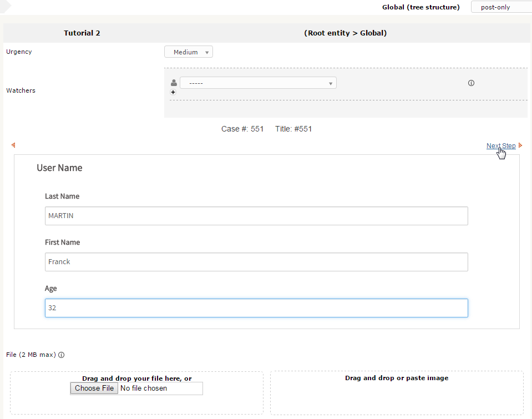Image resolution: width=532 pixels, height=419 pixels.
Task: Focus the First Name field containing Franck
Action: coord(256,262)
